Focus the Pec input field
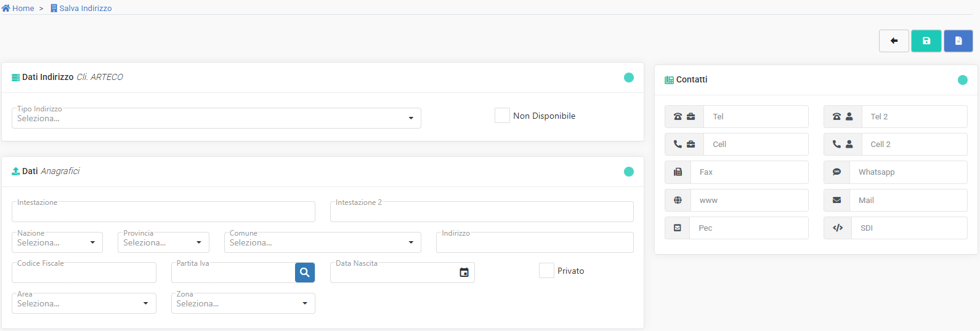 coord(749,228)
